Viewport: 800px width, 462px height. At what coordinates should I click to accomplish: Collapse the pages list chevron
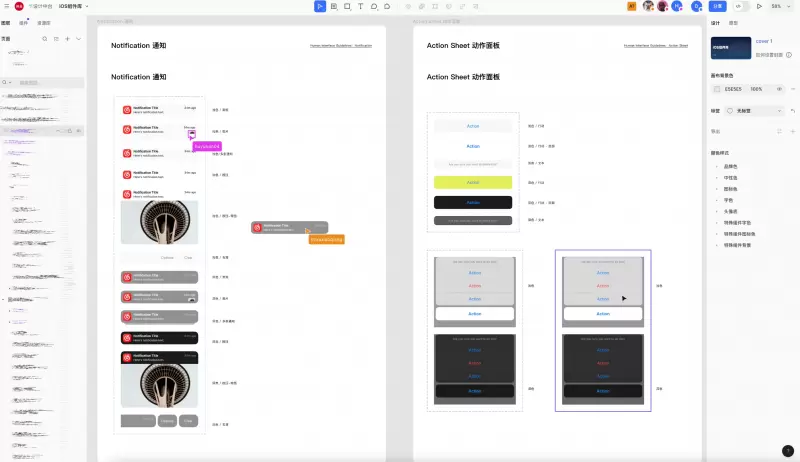tap(79, 38)
